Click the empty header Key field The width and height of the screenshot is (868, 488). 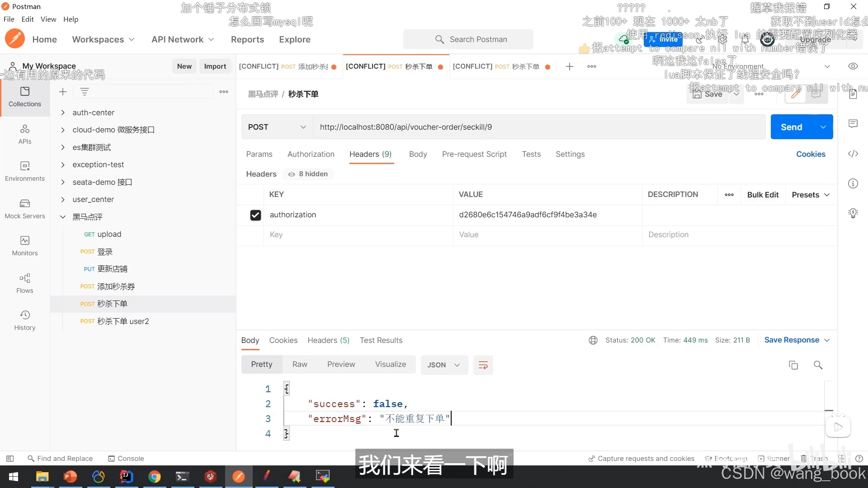(x=359, y=235)
